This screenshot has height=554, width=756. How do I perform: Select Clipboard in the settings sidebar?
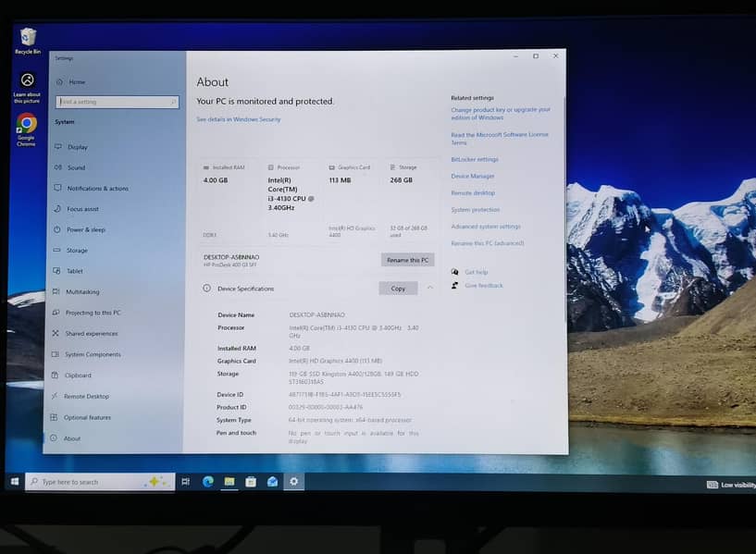[x=78, y=375]
